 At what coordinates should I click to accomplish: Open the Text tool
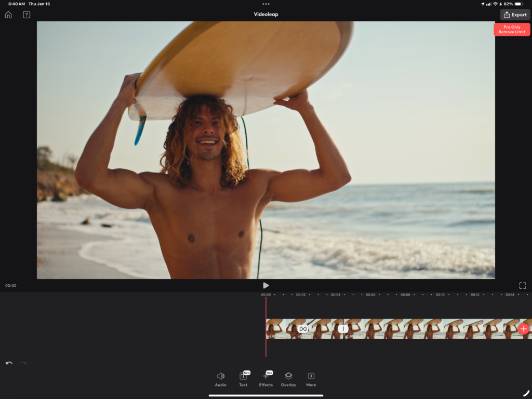point(243,379)
